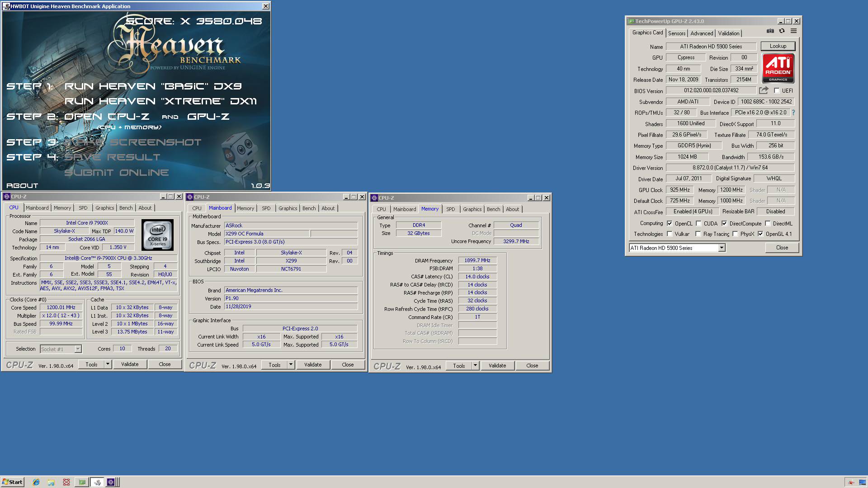Screen dimensions: 868x488
Task: Click RUN HEAVEN "BASIC" DX9
Action: pos(153,86)
